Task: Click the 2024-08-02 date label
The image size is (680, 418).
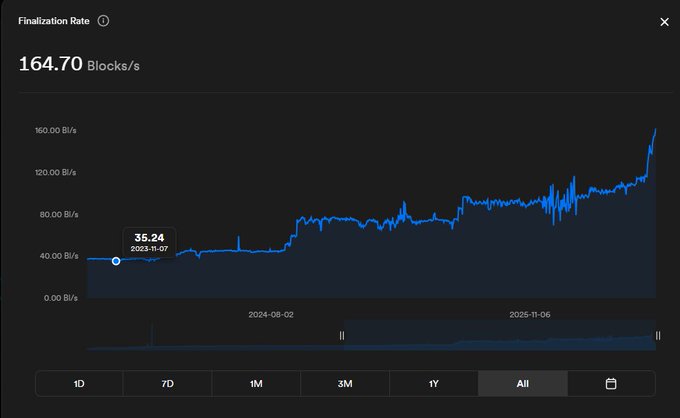Action: coord(271,315)
